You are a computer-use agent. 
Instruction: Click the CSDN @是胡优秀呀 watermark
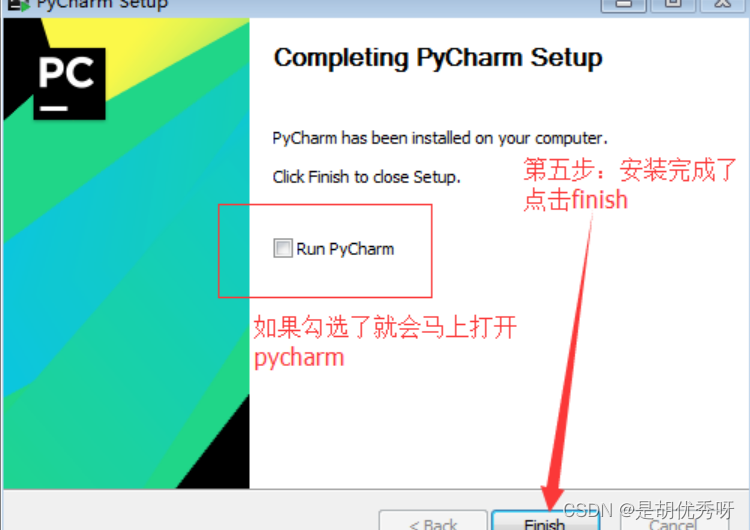[x=648, y=510]
